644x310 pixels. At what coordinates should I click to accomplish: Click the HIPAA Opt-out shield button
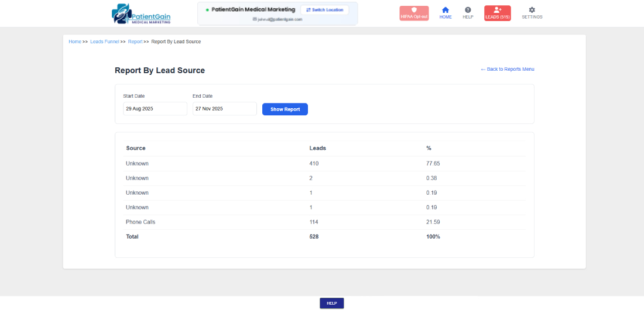click(x=414, y=13)
